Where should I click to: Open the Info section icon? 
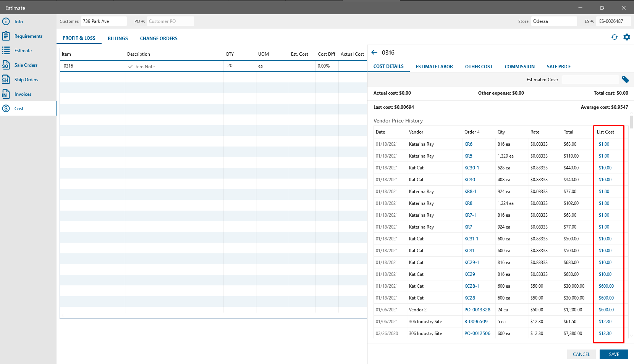6,22
